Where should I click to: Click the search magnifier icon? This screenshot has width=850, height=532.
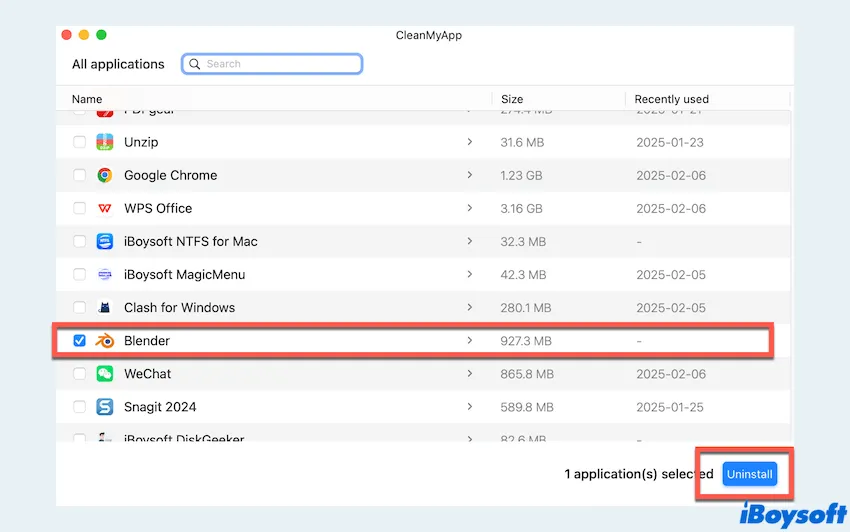[195, 64]
